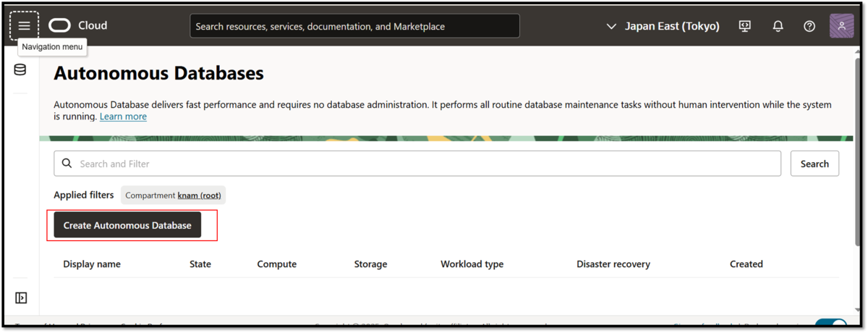Sort by Display name column header
This screenshot has height=333, width=868.
[x=92, y=264]
